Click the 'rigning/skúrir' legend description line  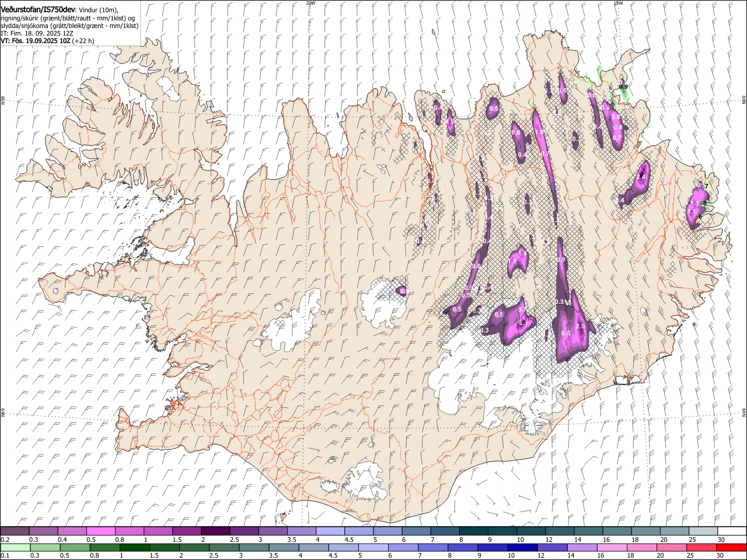tap(68, 18)
